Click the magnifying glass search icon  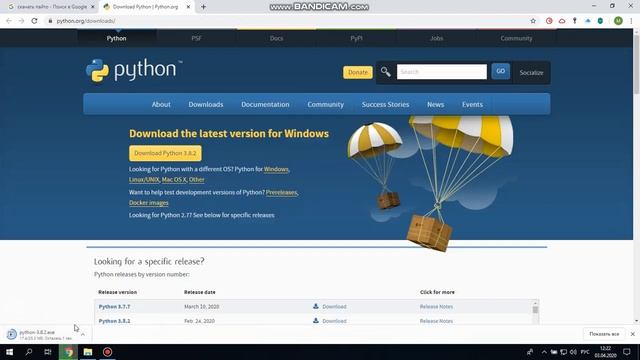386,72
